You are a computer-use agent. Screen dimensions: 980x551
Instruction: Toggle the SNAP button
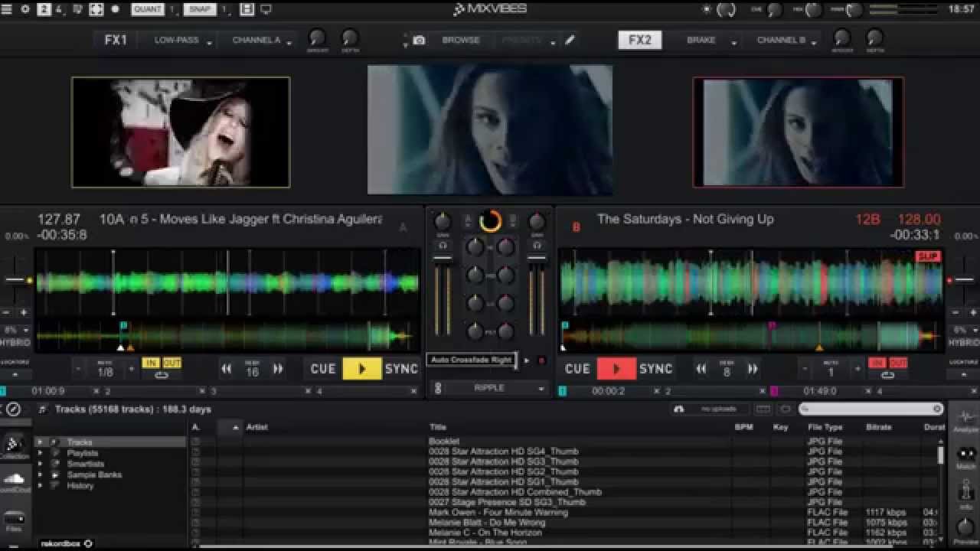[199, 9]
